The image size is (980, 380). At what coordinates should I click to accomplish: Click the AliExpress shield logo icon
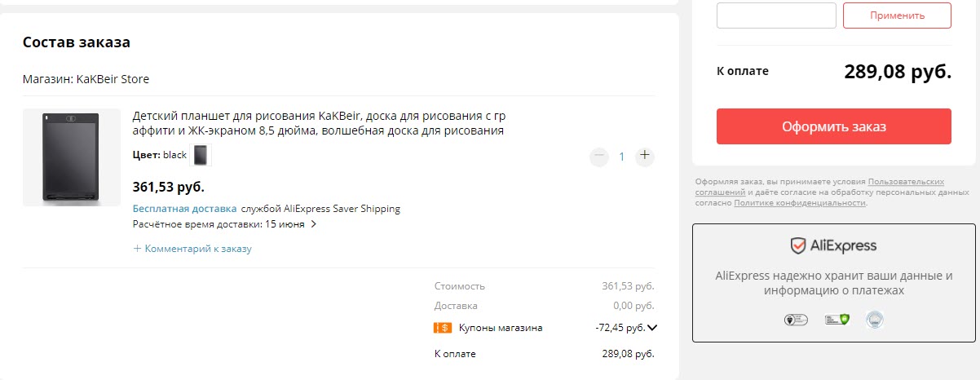(798, 245)
